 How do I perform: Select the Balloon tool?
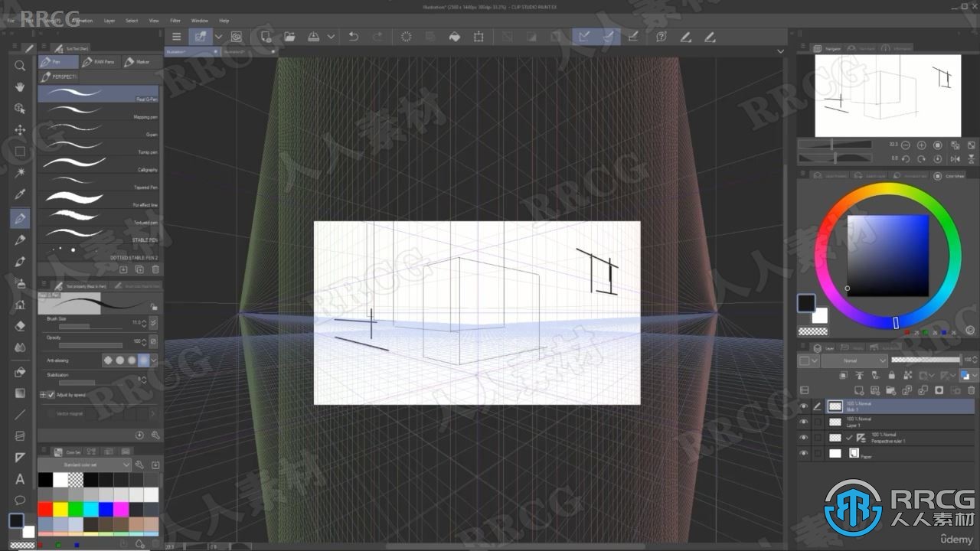(x=20, y=500)
